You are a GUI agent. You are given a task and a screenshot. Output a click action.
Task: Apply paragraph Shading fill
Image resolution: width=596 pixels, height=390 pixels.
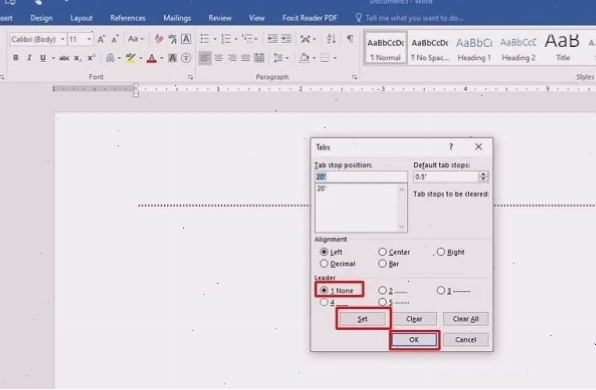pyautogui.click(x=304, y=58)
